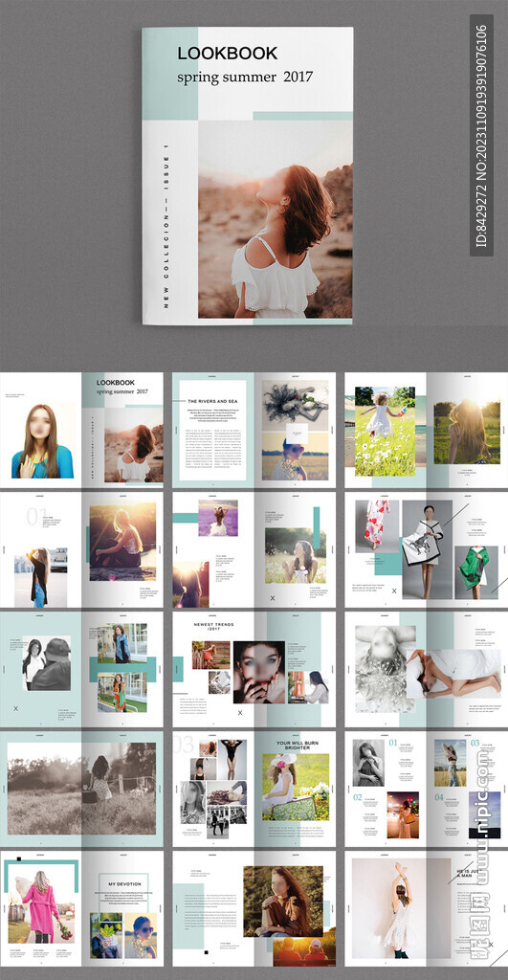Open the green shawl model photo

click(476, 572)
